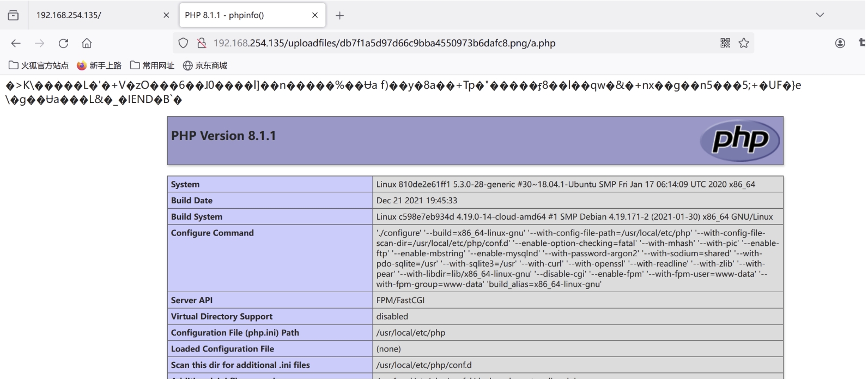
Task: Go forward one page
Action: (39, 43)
